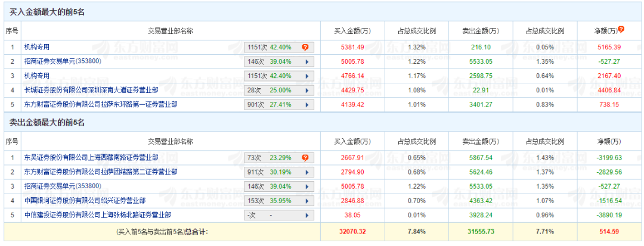Select buy amount 4429.75

tap(352, 90)
